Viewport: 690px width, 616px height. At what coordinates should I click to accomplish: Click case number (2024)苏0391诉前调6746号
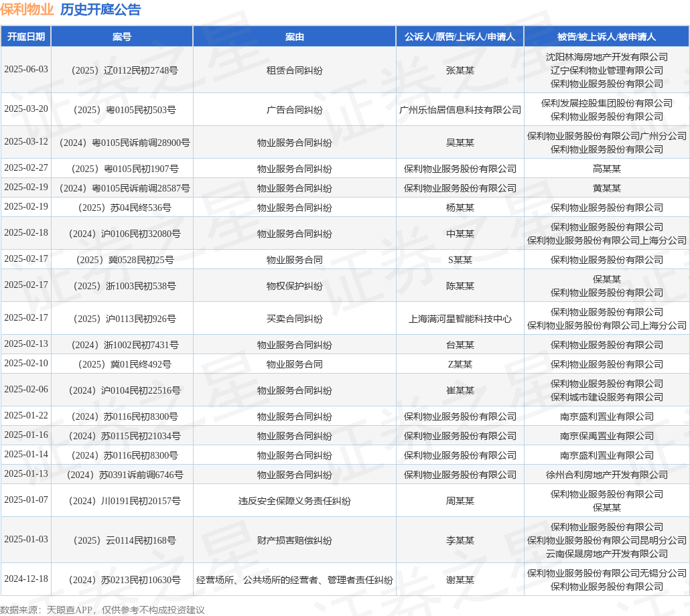(x=125, y=475)
